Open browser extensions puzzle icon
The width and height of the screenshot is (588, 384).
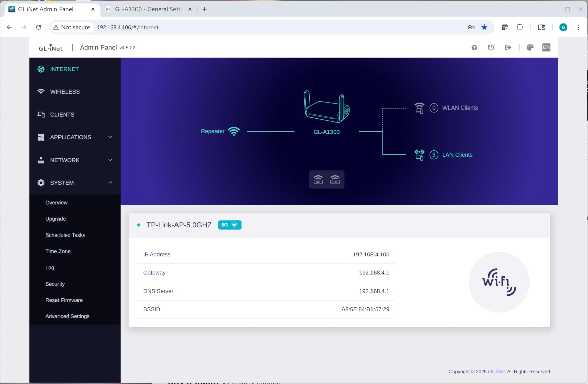[x=520, y=27]
